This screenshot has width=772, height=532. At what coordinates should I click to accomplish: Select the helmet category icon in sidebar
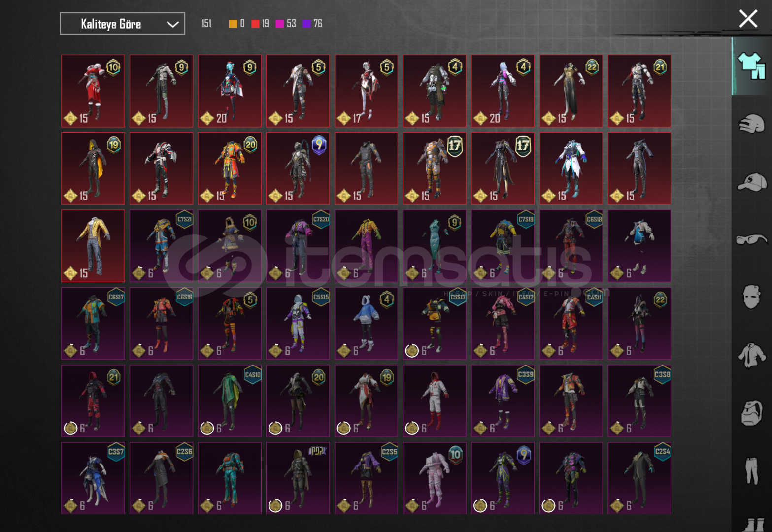(751, 124)
